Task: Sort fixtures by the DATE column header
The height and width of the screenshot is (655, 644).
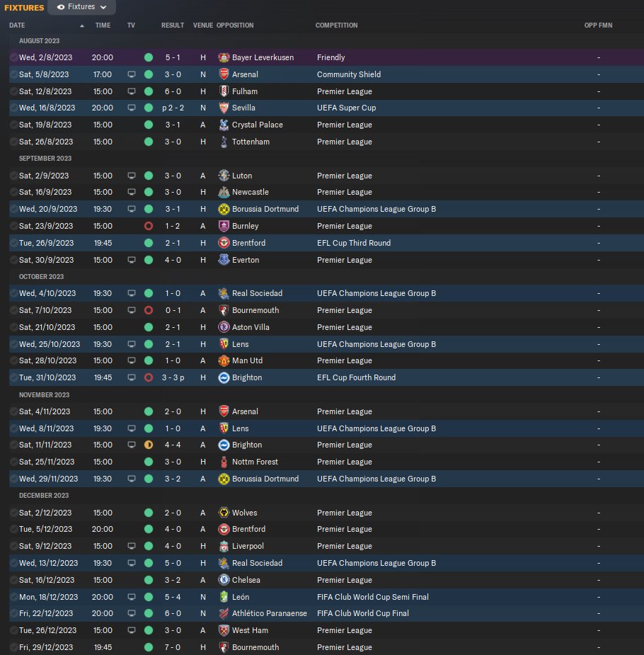Action: 17,25
